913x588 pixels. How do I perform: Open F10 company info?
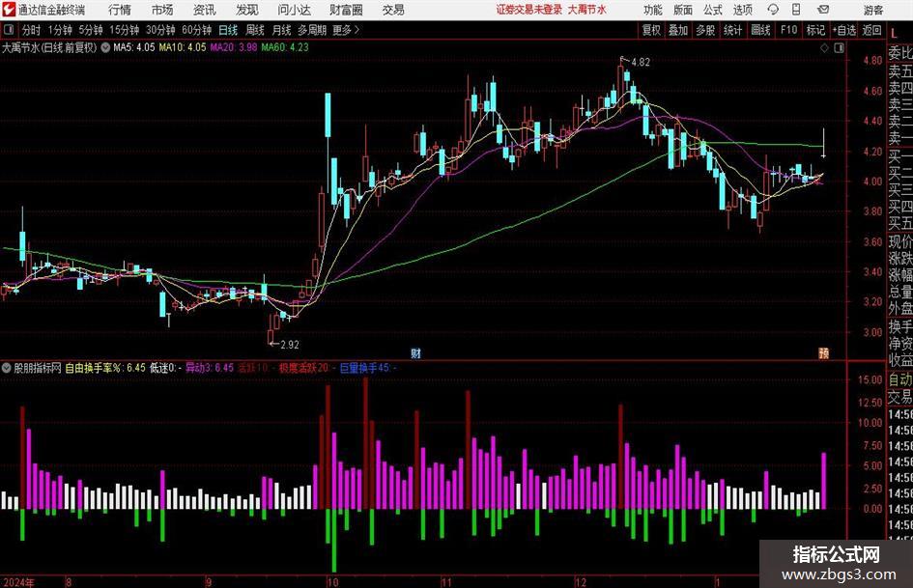pos(788,30)
